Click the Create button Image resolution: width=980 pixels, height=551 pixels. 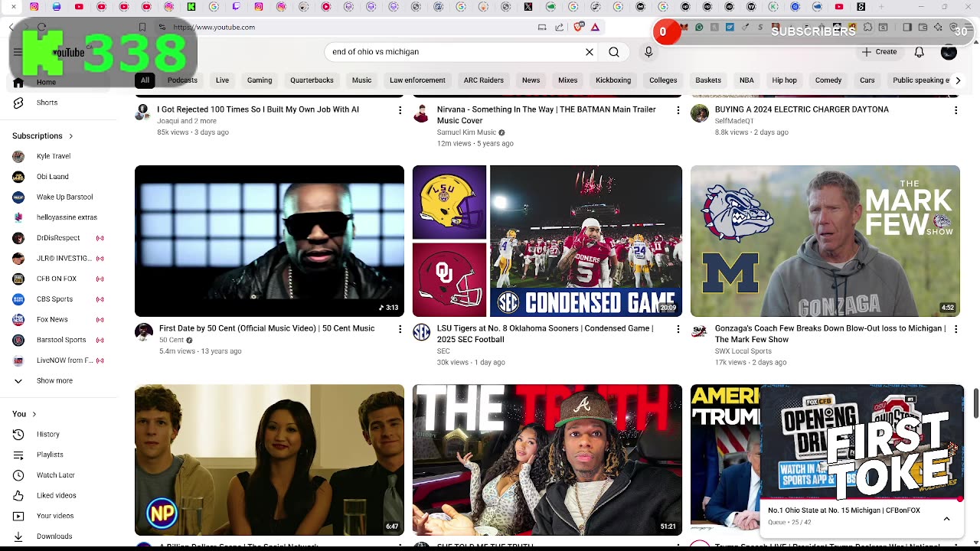(x=879, y=52)
